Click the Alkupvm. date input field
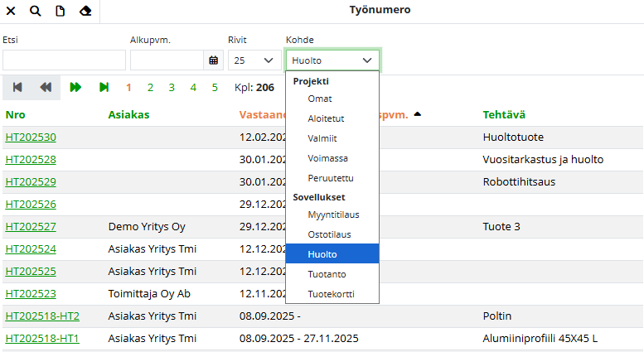 167,60
